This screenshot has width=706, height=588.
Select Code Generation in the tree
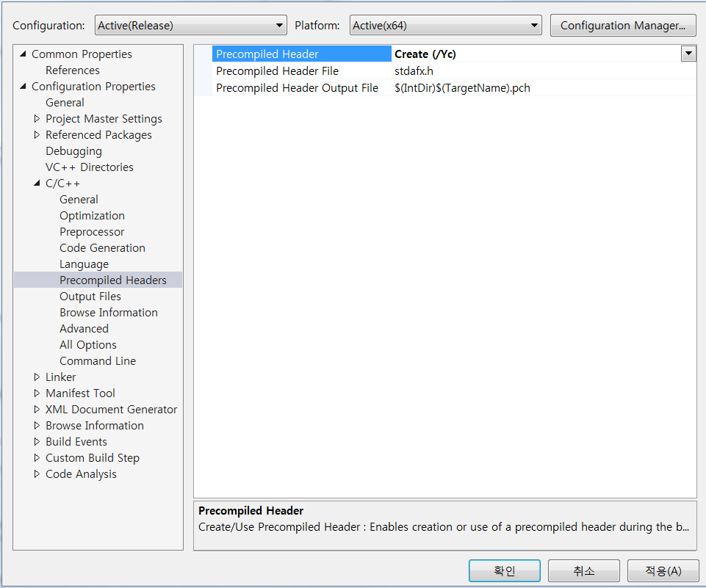[102, 248]
